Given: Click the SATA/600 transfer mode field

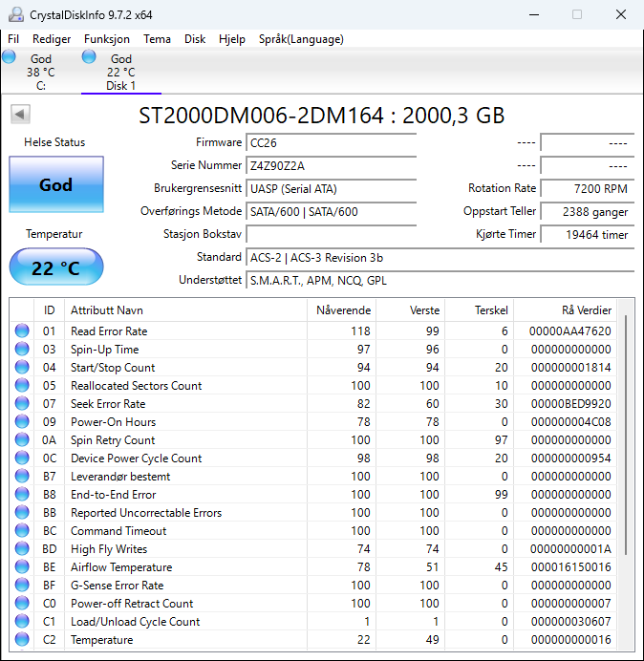Looking at the screenshot, I should (331, 212).
